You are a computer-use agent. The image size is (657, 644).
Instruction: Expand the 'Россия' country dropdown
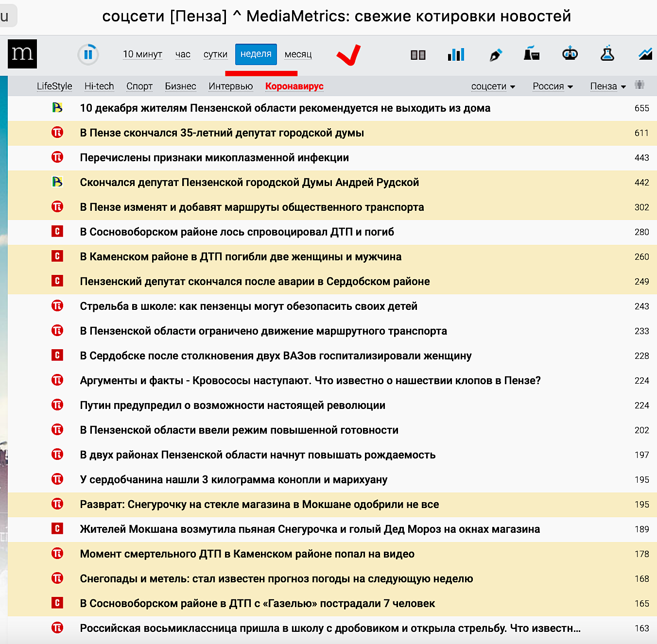pyautogui.click(x=553, y=86)
